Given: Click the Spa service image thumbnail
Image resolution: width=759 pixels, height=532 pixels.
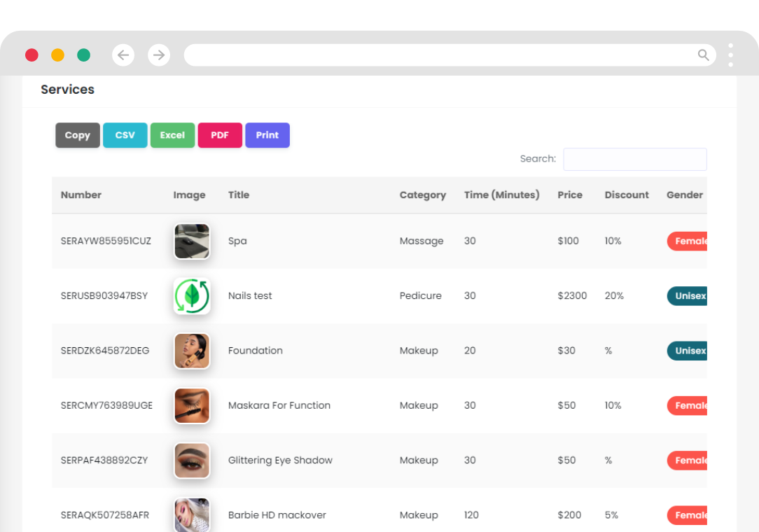Looking at the screenshot, I should (192, 241).
